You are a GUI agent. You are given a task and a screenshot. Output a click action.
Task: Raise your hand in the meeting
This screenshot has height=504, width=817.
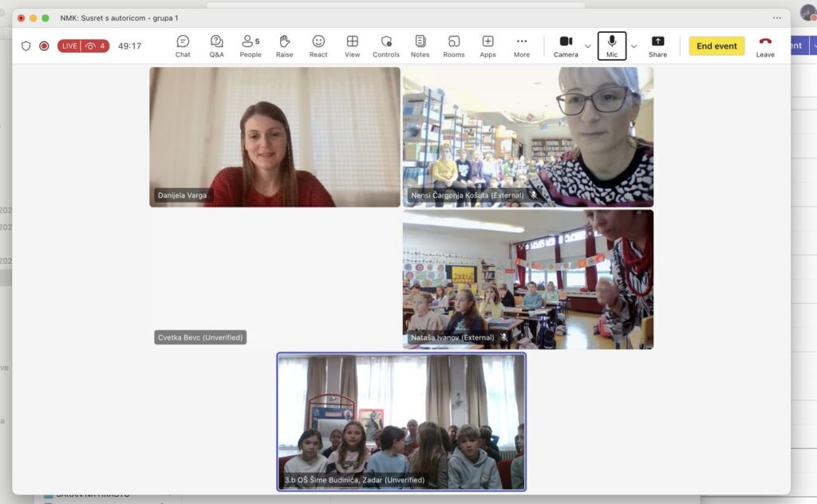pos(284,46)
